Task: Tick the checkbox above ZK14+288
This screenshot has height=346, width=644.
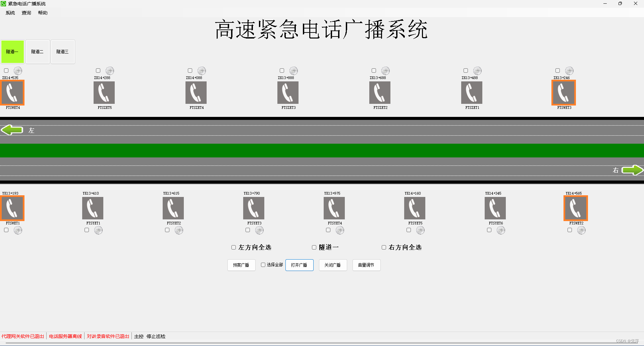Action: click(98, 71)
